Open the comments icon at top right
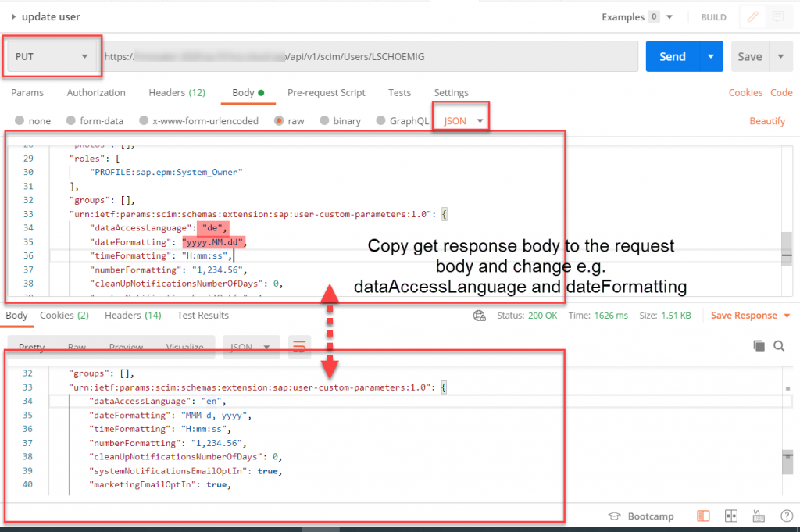 pyautogui.click(x=778, y=17)
